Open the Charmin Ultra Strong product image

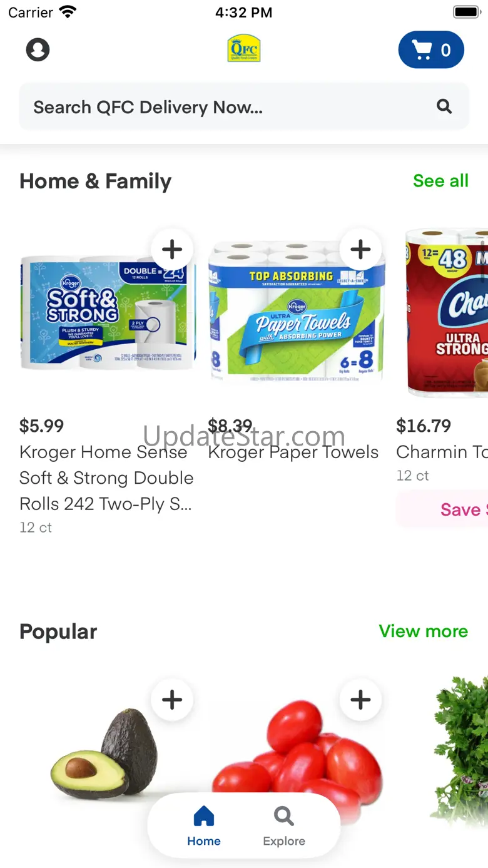coord(446,313)
